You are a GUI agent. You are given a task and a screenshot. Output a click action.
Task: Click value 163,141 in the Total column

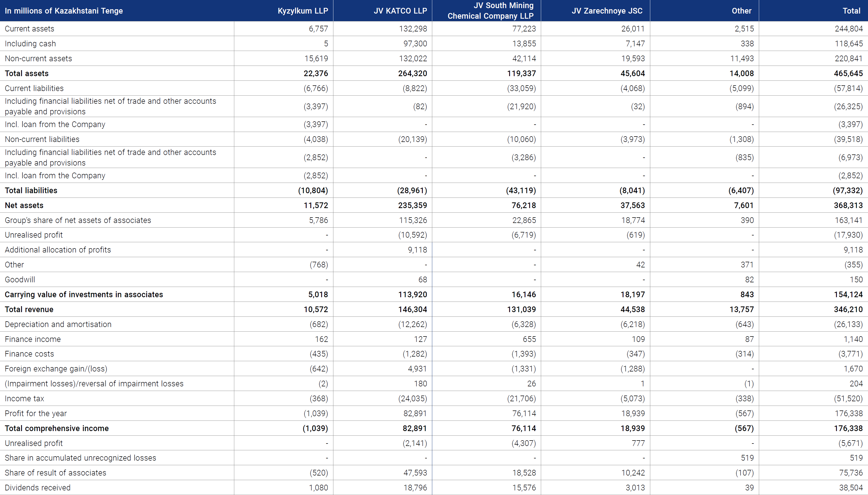click(x=849, y=220)
